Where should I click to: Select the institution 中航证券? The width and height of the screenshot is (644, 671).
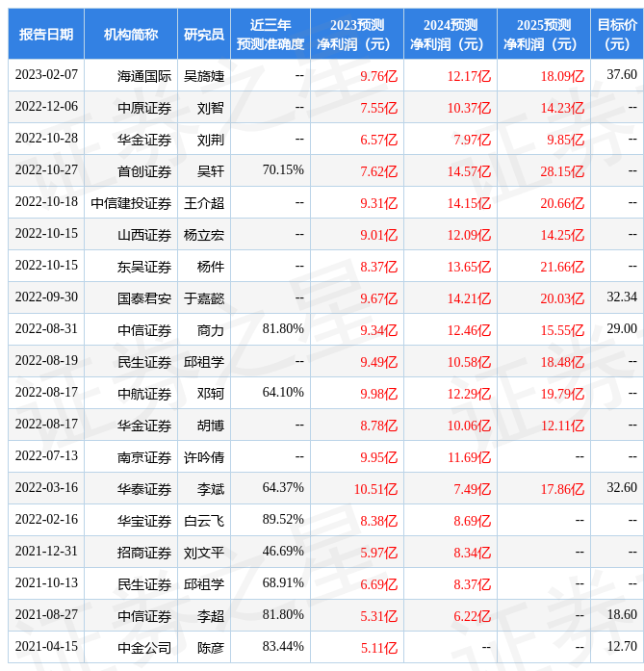point(144,394)
